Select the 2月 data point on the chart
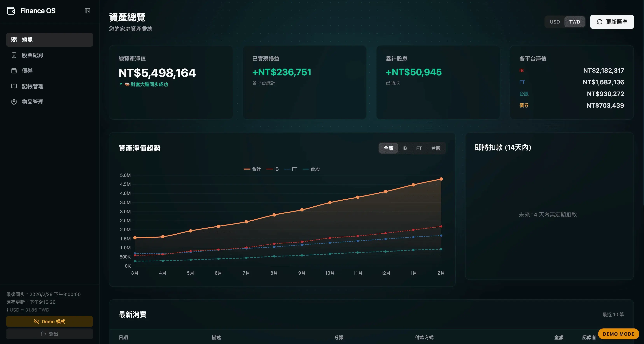 point(441,179)
